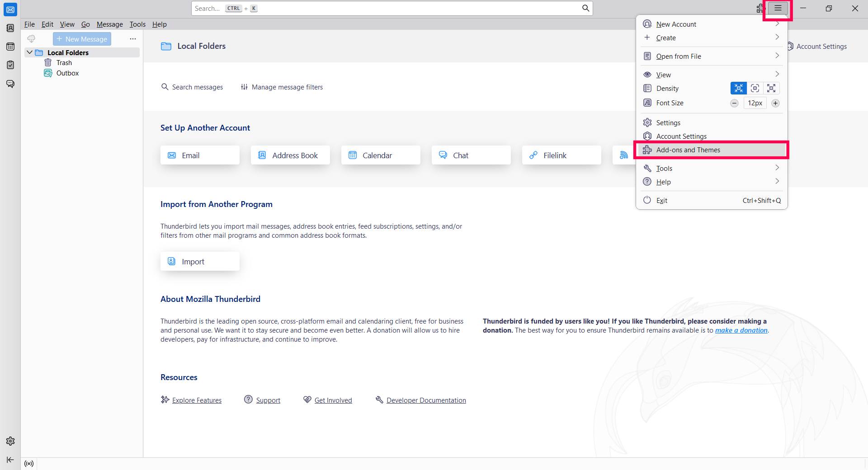Expand the New Account submenu
This screenshot has height=470, width=868.
coord(712,24)
